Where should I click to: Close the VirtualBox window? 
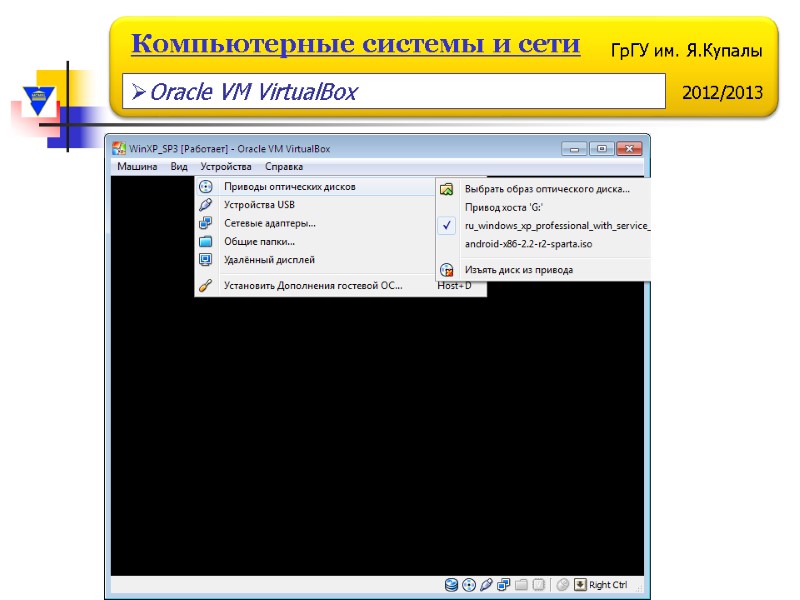[629, 148]
